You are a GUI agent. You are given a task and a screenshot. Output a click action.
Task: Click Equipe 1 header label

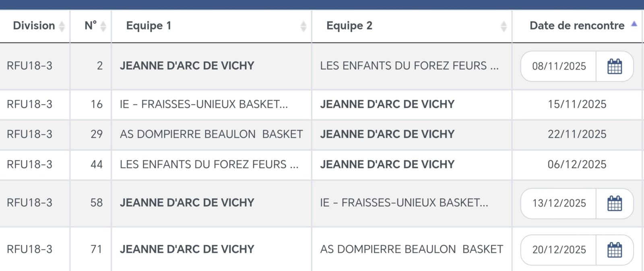point(149,26)
